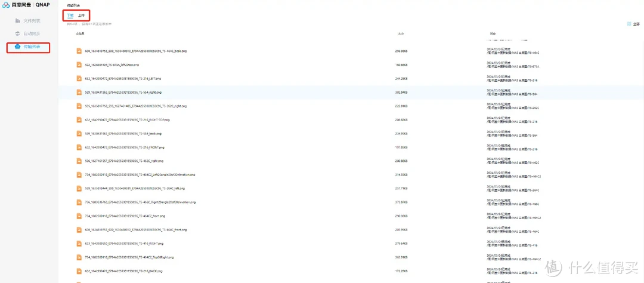Click the 314.50KB size value
The width and height of the screenshot is (644, 283).
click(x=401, y=175)
